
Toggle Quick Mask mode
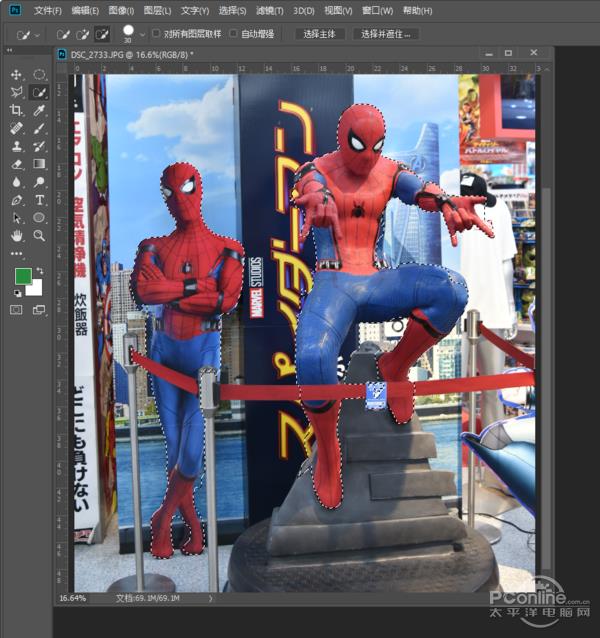16,310
